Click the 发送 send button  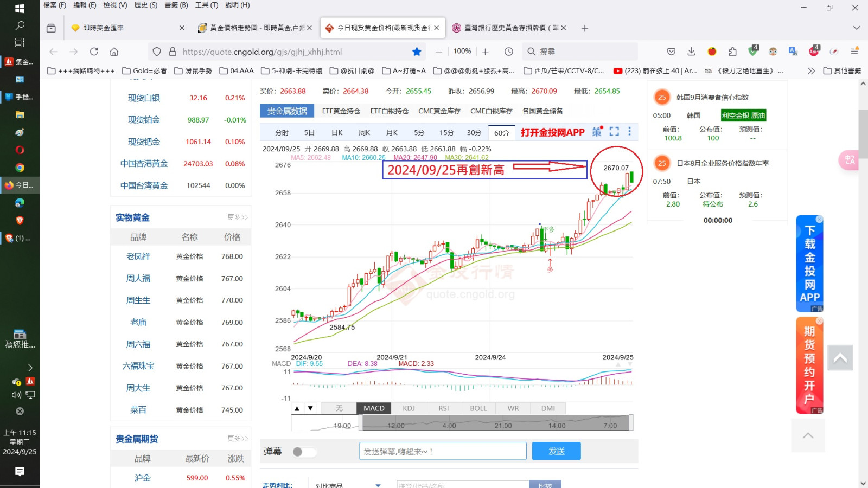click(557, 451)
